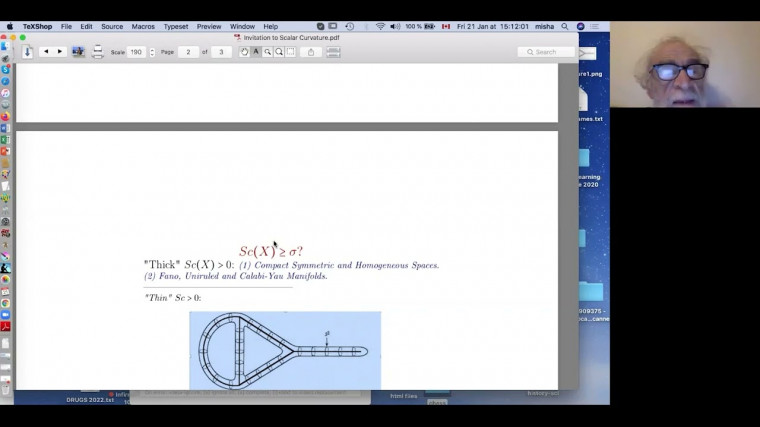This screenshot has height=427, width=760.
Task: Click text 'Compact Symmetric and Homogeneous Spaces'
Action: (346, 265)
